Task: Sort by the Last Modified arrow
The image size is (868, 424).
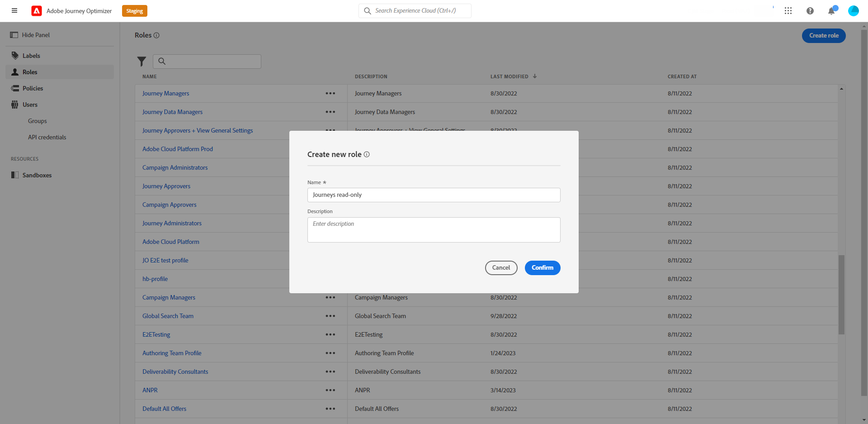Action: pos(535,76)
